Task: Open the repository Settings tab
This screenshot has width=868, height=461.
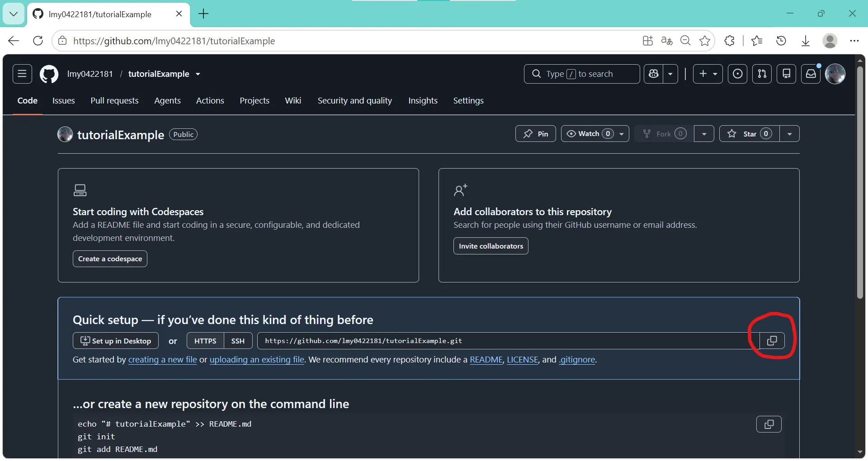Action: [x=468, y=101]
